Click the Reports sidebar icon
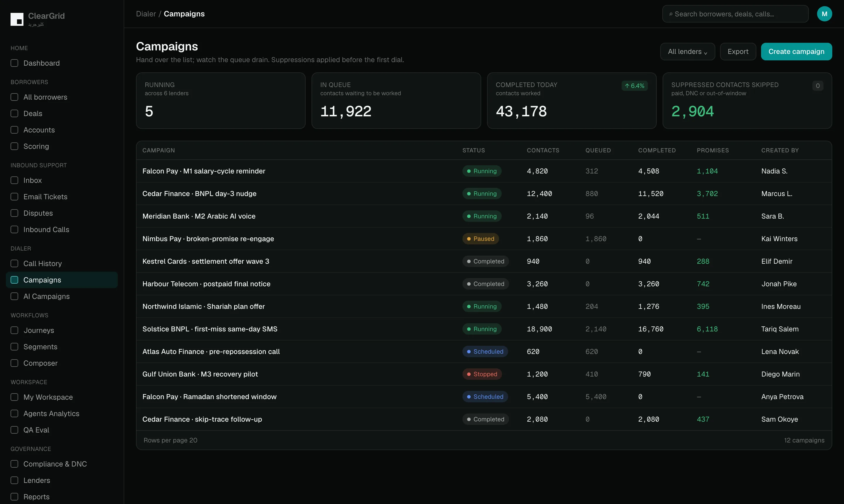 14,497
